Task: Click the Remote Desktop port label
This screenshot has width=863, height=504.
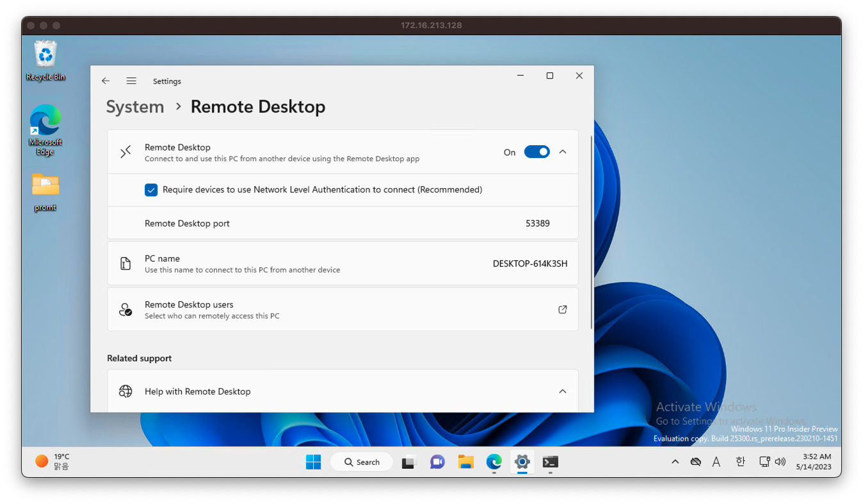Action: point(187,223)
